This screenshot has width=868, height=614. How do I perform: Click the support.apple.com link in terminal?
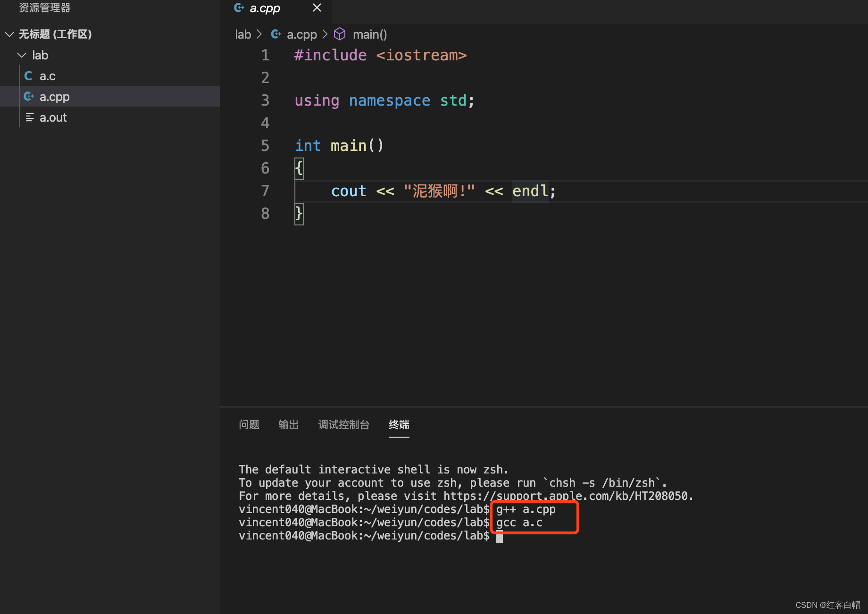pyautogui.click(x=566, y=496)
